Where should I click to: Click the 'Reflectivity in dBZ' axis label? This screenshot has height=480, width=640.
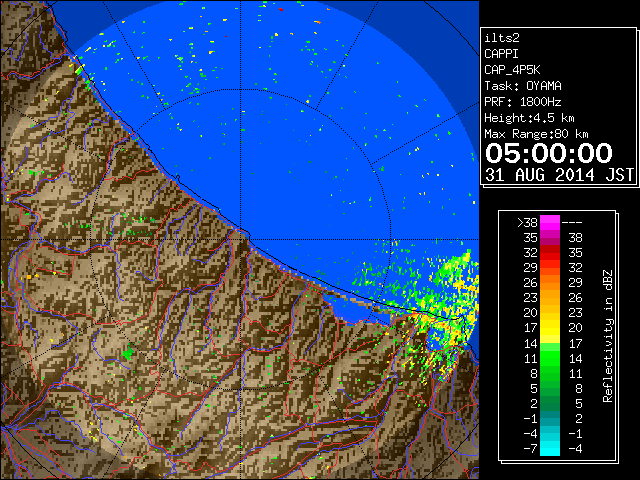coord(608,336)
